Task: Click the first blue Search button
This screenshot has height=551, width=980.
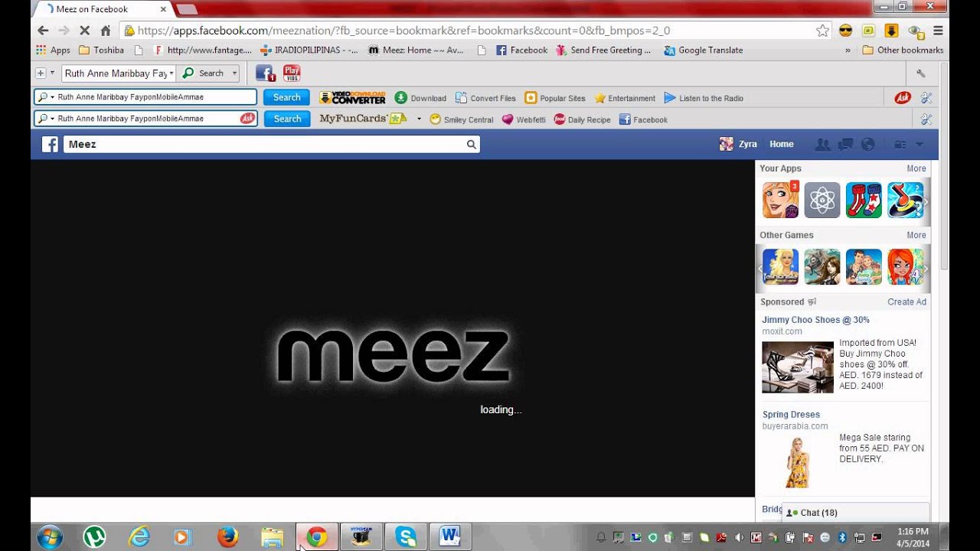Action: tap(286, 98)
